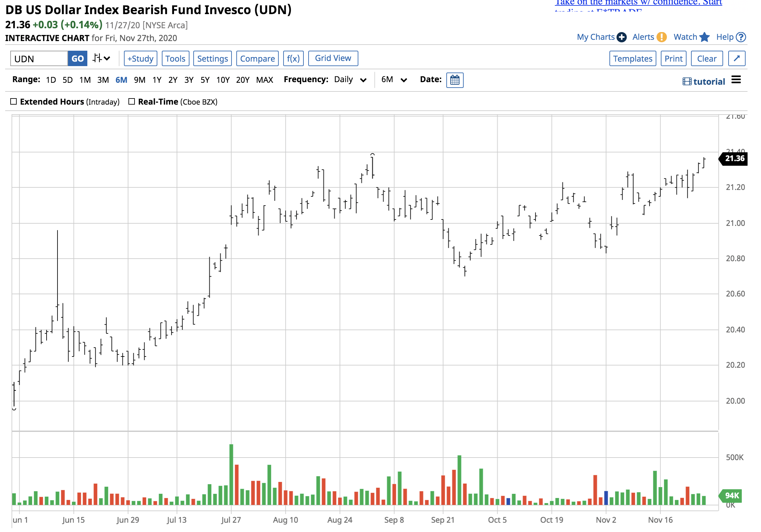Click the Watch link
Viewport: 761px width, 532px height.
pyautogui.click(x=685, y=37)
